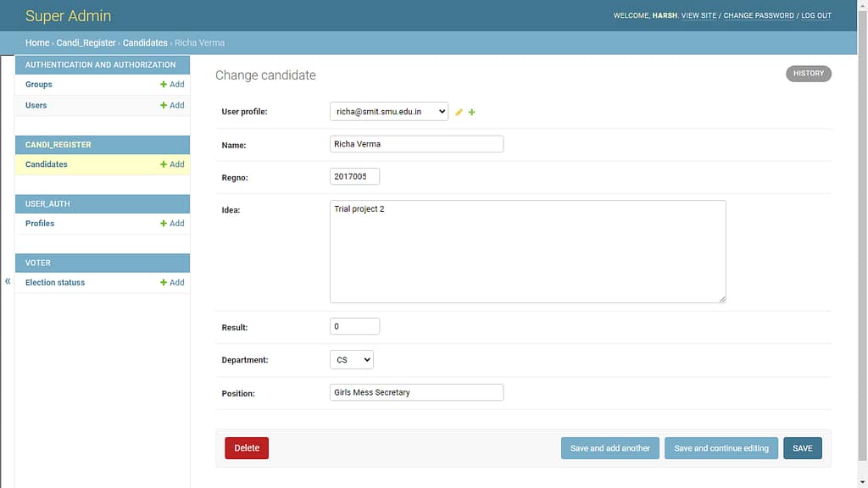This screenshot has width=868, height=488.
Task: Go to Home in the breadcrumb
Action: pyautogui.click(x=37, y=42)
